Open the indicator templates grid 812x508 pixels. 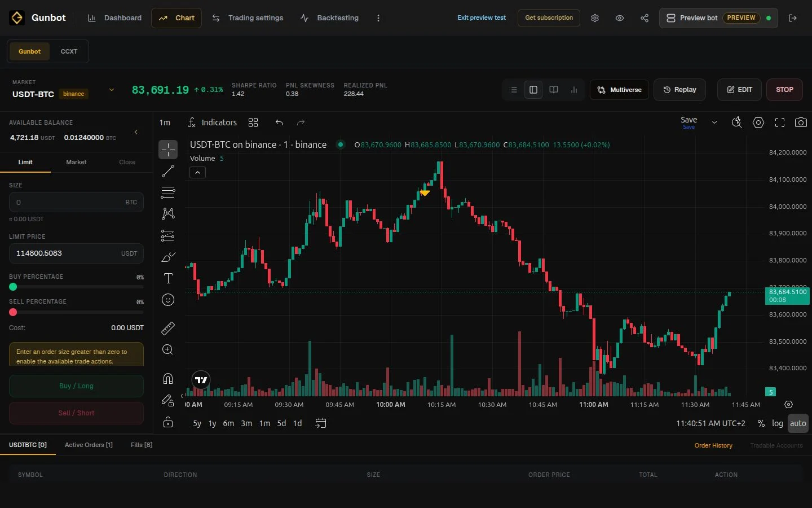click(x=253, y=122)
